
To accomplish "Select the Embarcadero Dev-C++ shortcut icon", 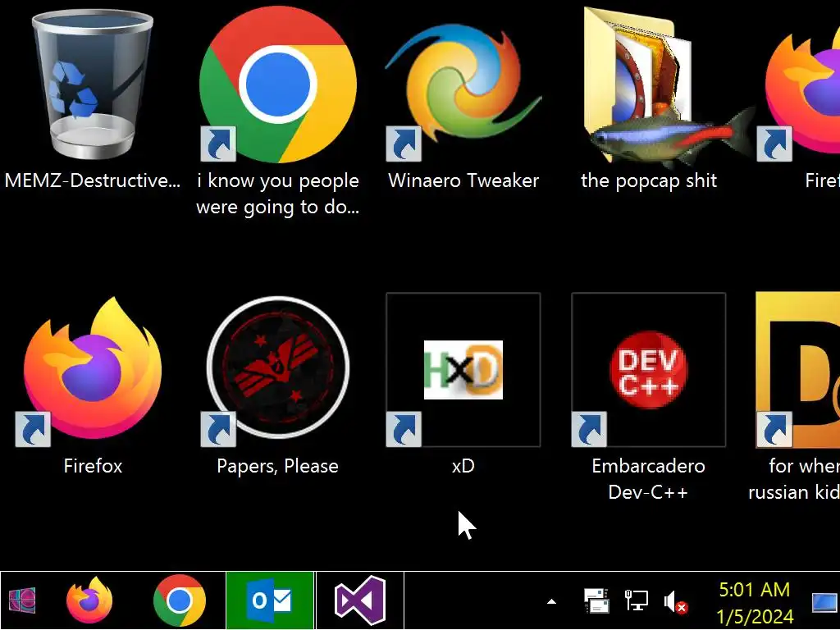I will point(648,370).
